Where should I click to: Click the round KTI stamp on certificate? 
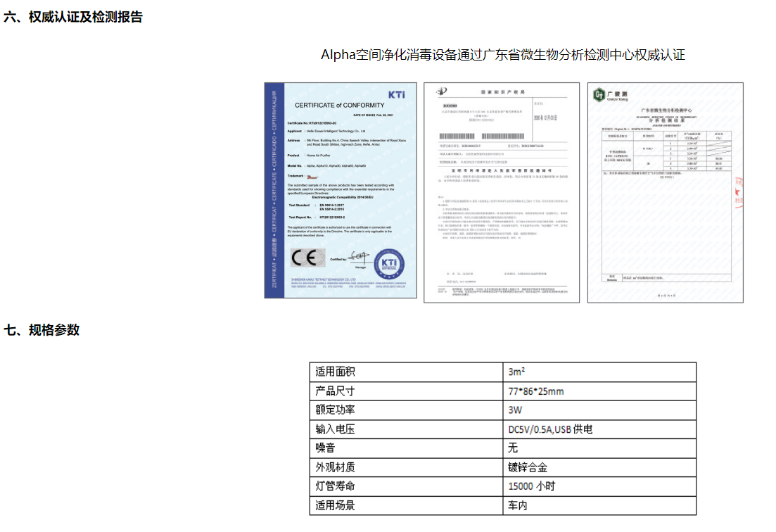click(x=390, y=265)
